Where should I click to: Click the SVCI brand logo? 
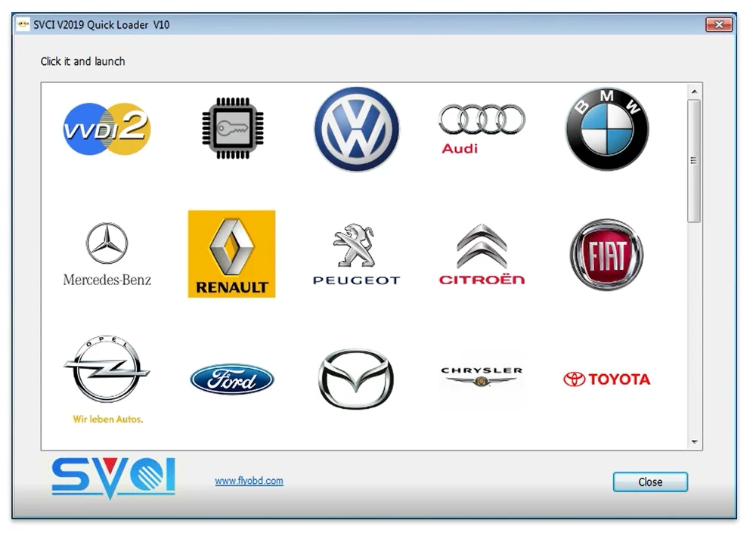point(113,478)
